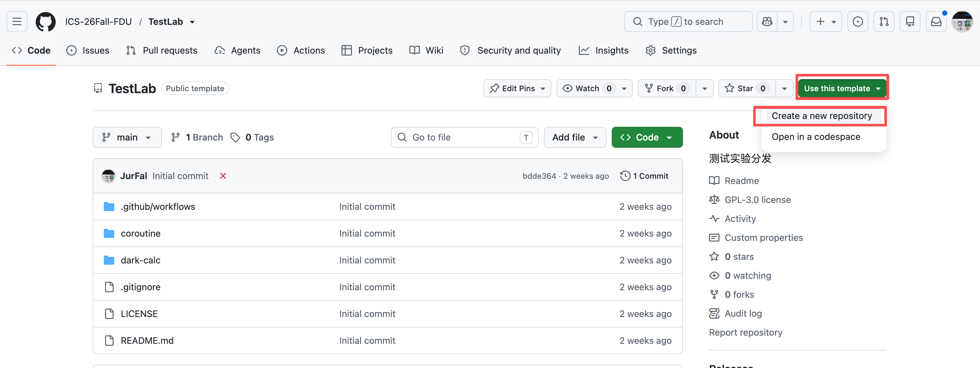
Task: Star the TestLab repository
Action: [x=747, y=88]
